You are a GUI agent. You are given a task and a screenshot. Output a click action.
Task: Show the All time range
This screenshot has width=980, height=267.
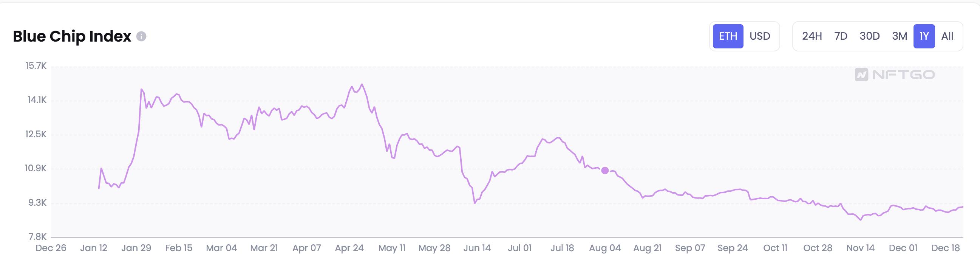coord(947,36)
